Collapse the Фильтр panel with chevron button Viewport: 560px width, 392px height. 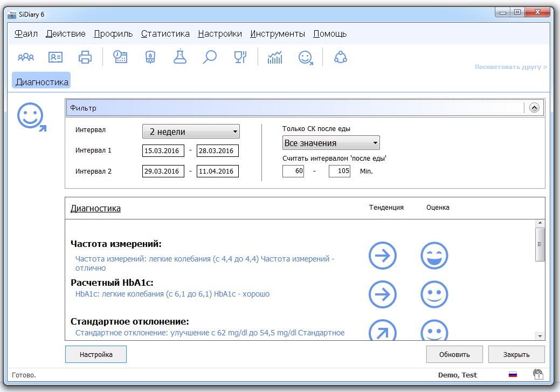(x=534, y=107)
